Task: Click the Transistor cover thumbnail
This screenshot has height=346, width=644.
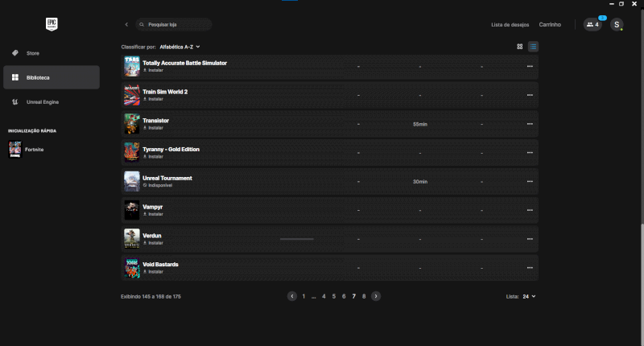Action: coord(132,124)
